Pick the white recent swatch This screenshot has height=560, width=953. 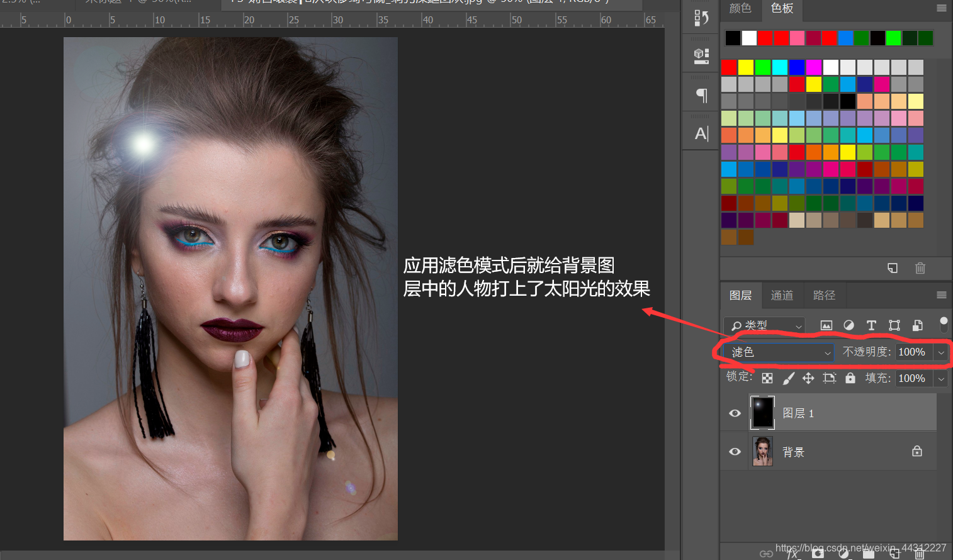(749, 38)
